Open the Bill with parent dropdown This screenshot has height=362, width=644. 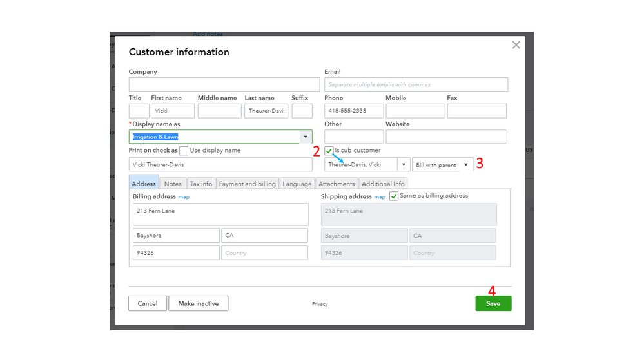click(442, 165)
